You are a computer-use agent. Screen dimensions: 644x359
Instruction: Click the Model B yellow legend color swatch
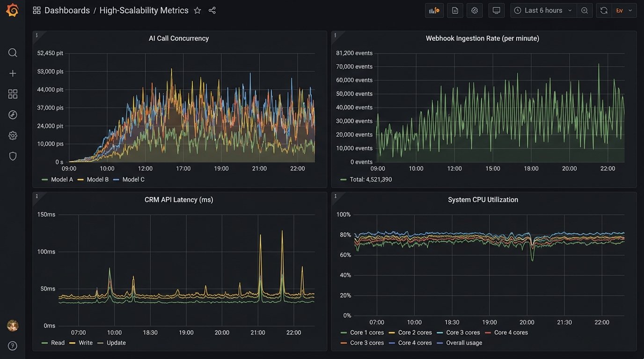[x=80, y=179]
